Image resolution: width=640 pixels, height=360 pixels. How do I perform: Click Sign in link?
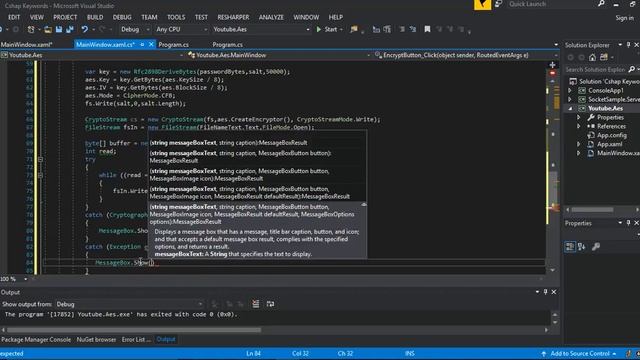click(x=625, y=18)
